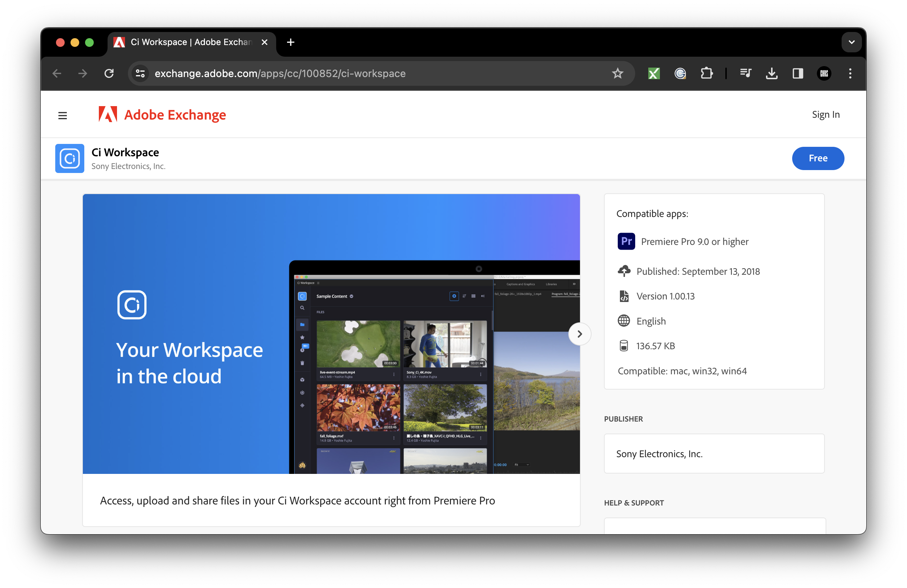907x588 pixels.
Task: Expand the tab search dropdown
Action: (x=851, y=42)
